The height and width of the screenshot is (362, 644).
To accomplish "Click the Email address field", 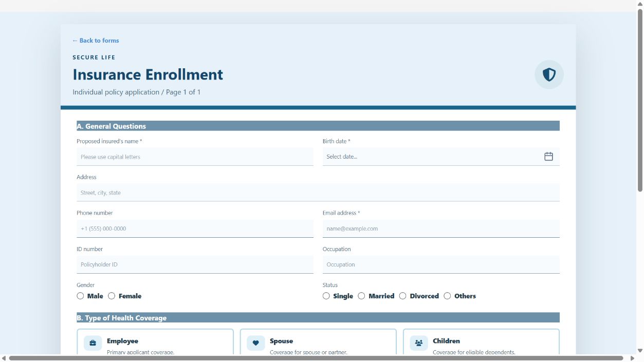I will coord(441,228).
